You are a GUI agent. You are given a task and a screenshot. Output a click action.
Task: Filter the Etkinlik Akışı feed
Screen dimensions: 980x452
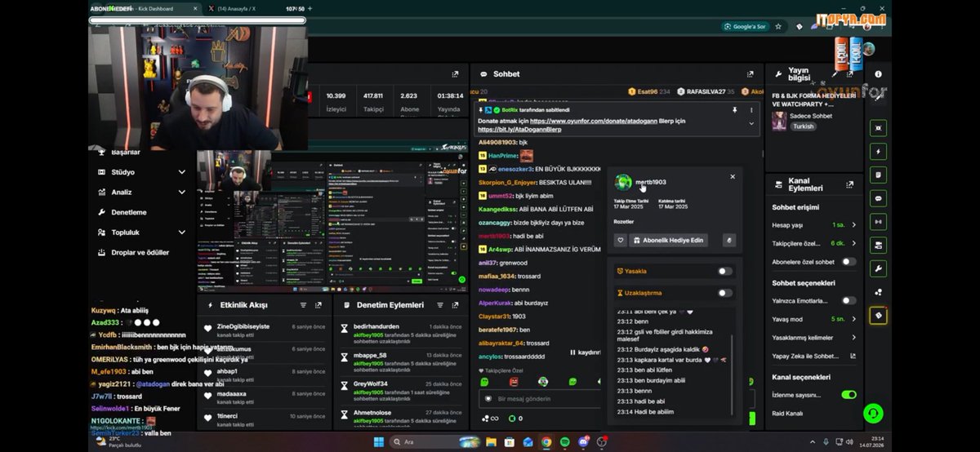303,305
